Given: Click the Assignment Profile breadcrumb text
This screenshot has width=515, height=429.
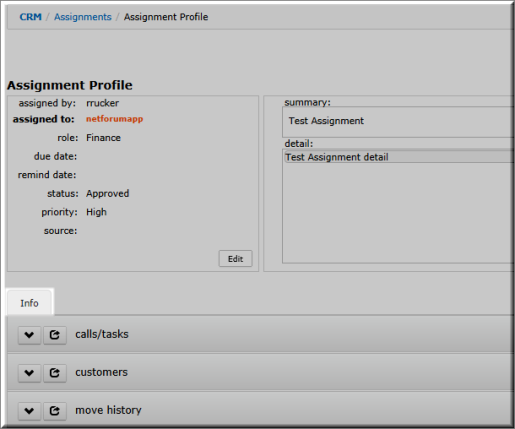Looking at the screenshot, I should [166, 17].
